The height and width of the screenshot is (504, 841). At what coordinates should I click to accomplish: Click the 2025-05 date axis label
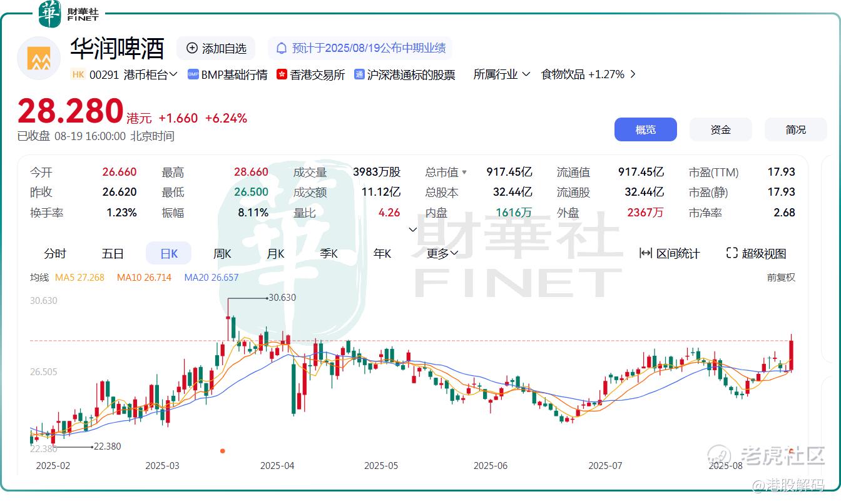(x=381, y=466)
